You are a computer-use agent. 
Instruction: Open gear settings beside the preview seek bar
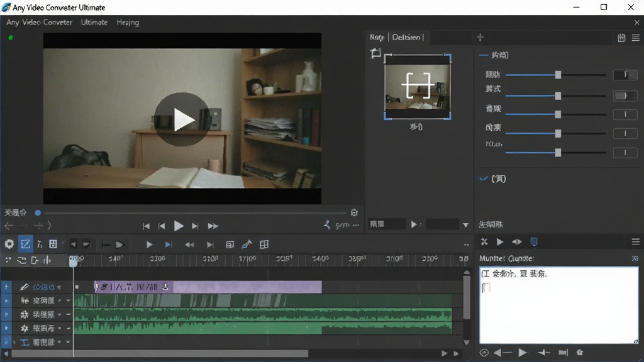[354, 212]
